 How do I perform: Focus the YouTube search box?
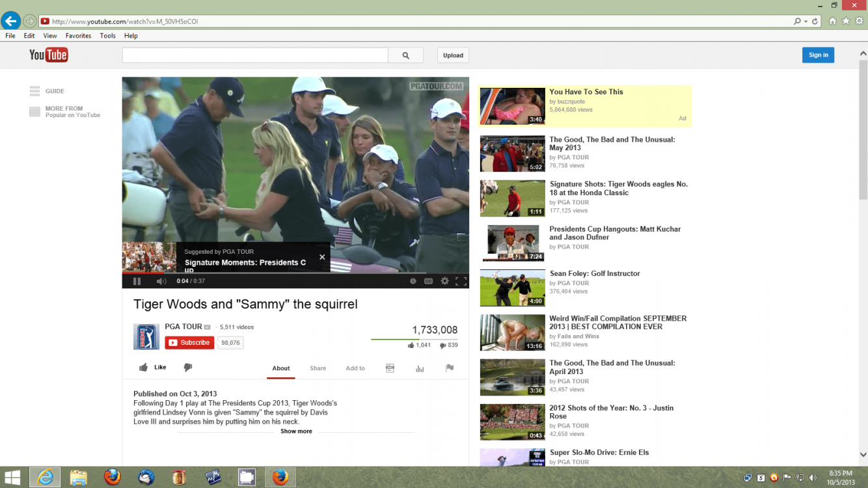pyautogui.click(x=255, y=55)
